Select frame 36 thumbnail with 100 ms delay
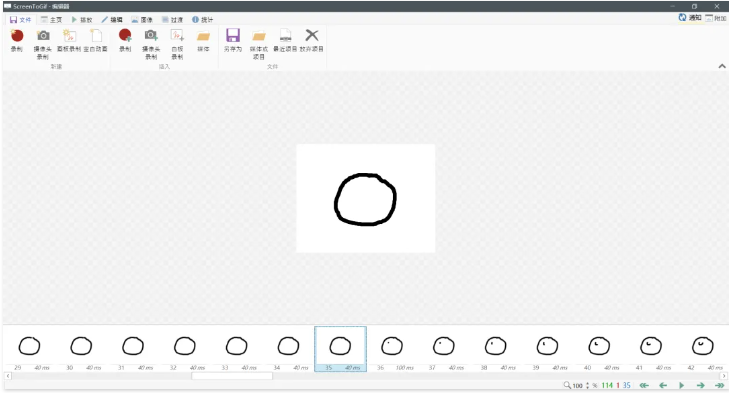The width and height of the screenshot is (729, 393). tap(392, 349)
